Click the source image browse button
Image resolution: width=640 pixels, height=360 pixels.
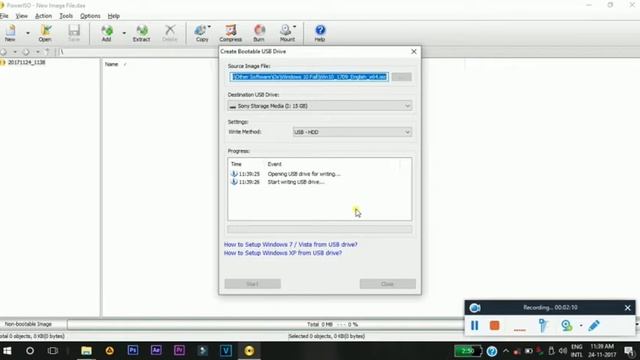coord(402,77)
